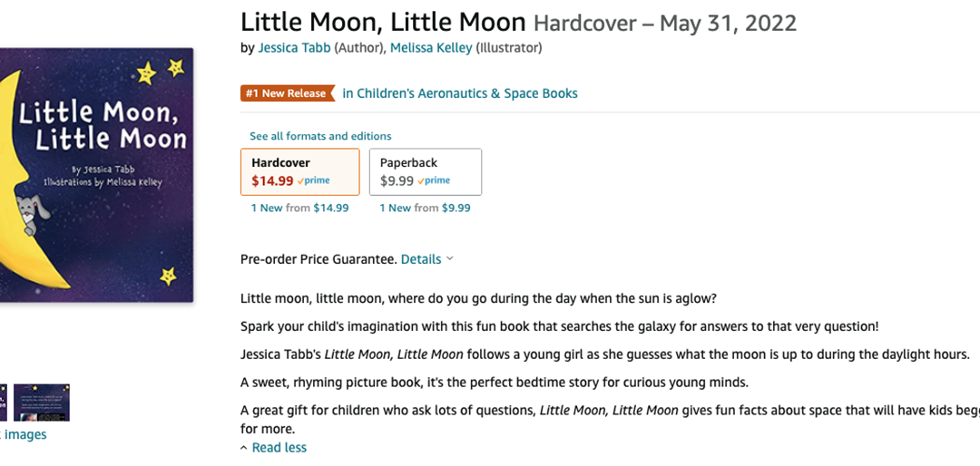
Task: Select the second preview thumbnail image
Action: pos(42,403)
